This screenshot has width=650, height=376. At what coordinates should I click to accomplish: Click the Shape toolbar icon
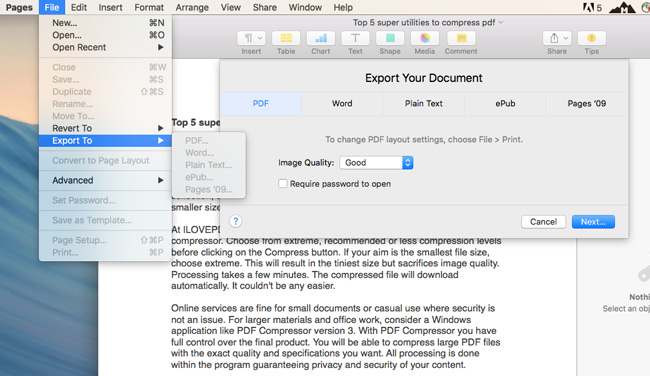(x=390, y=39)
